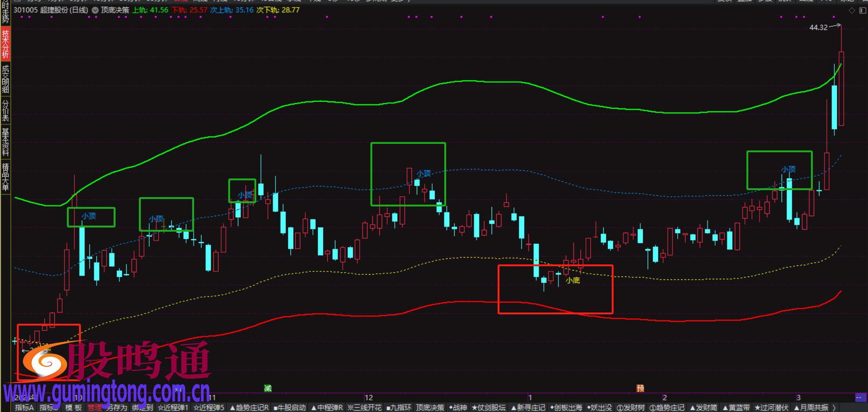Switch to 技术分析 sidebar tab
The width and height of the screenshot is (868, 412).
[x=5, y=43]
